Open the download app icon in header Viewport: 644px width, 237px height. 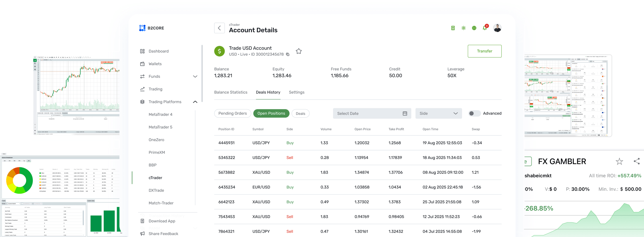point(453,28)
